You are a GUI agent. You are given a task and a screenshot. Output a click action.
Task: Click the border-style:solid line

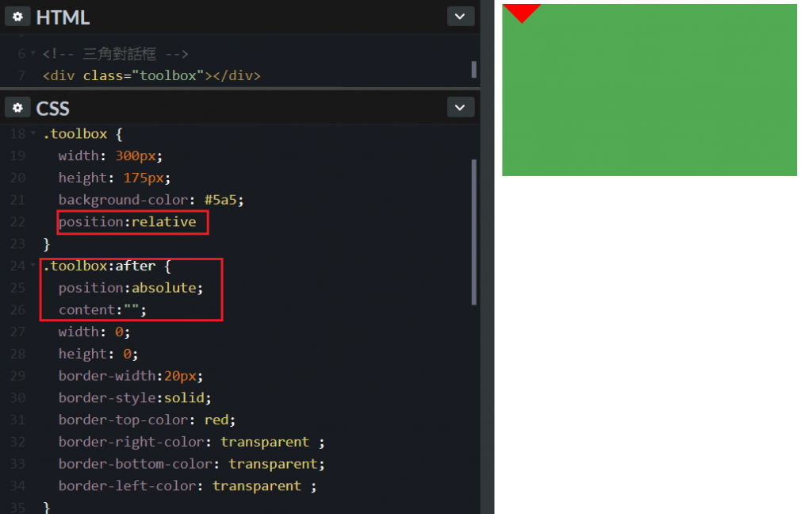135,398
